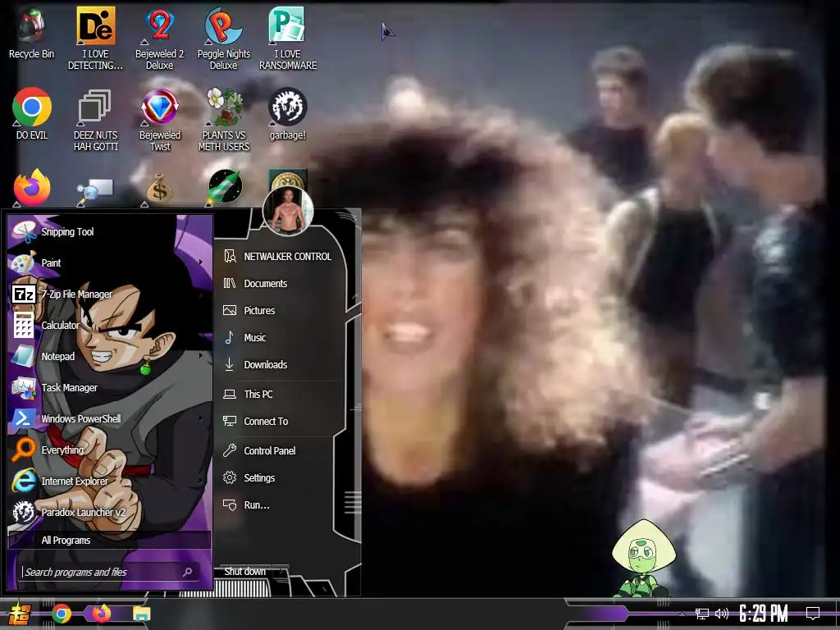Expand the Paint jump list arrow
This screenshot has height=630, width=840.
201,262
